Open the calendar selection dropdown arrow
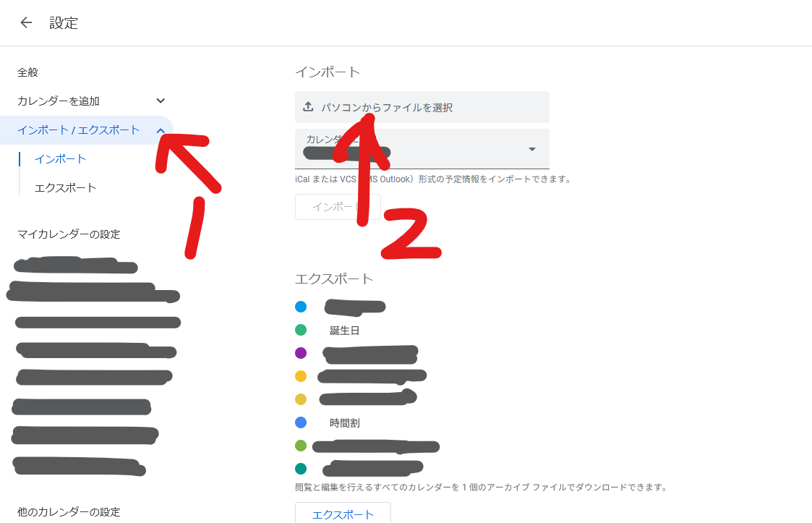Screen dimensions: 812x523 tap(532, 149)
